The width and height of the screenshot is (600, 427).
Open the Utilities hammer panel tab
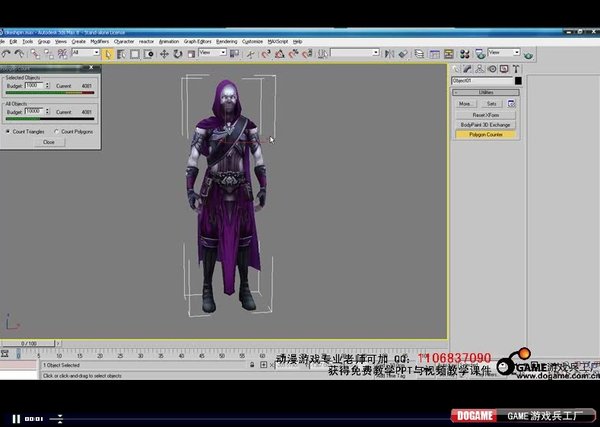tap(517, 67)
